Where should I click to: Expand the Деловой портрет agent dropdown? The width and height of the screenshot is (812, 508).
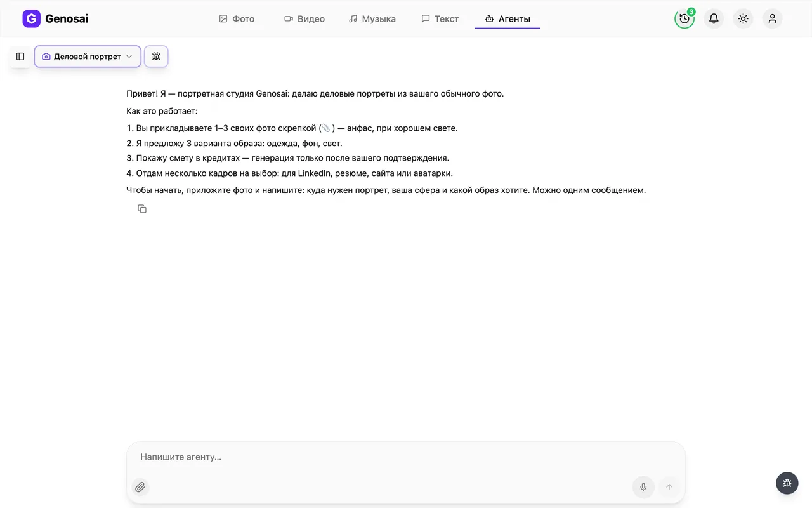coord(88,57)
